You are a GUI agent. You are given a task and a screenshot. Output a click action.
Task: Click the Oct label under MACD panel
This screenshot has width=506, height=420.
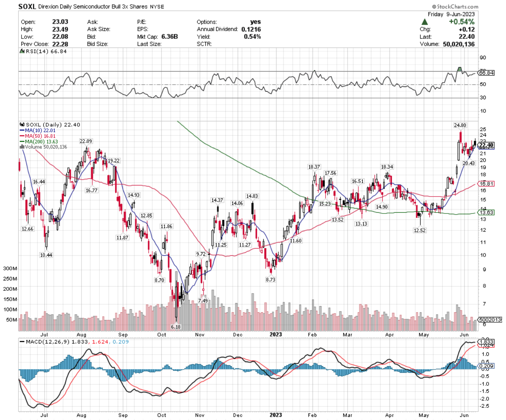(x=162, y=415)
